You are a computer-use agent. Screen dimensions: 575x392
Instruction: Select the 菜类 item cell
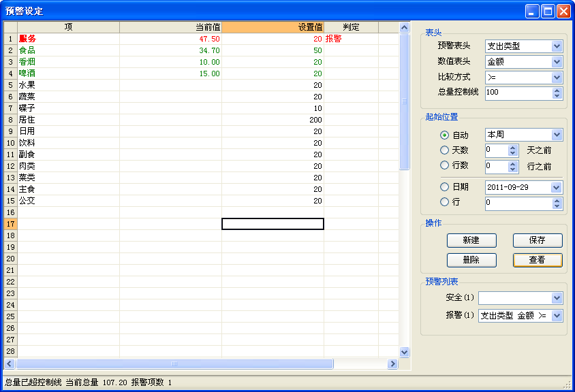tap(69, 178)
